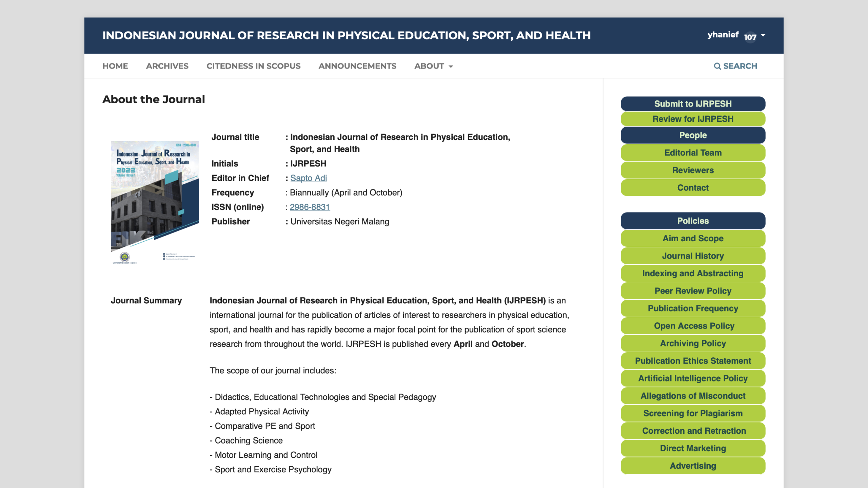Click the journal title header
This screenshot has width=868, height=488.
(x=346, y=35)
